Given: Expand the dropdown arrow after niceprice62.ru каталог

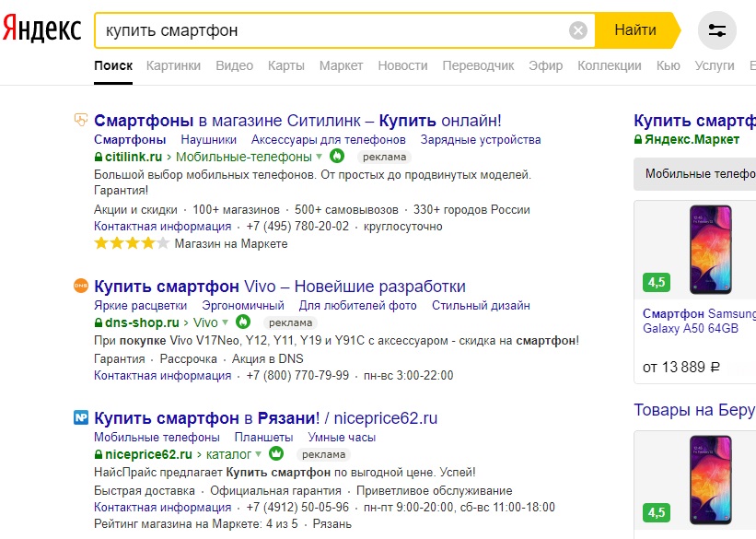Looking at the screenshot, I should click(258, 454).
